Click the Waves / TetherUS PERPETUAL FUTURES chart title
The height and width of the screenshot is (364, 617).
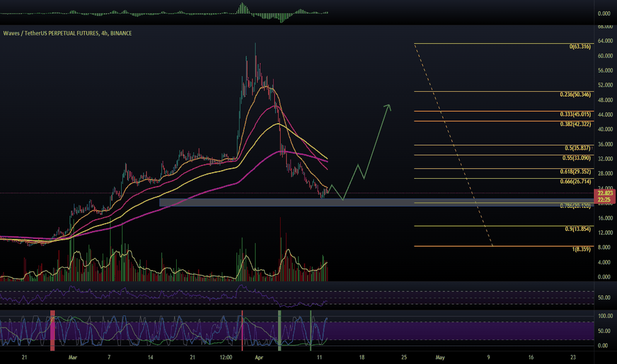pyautogui.click(x=68, y=34)
